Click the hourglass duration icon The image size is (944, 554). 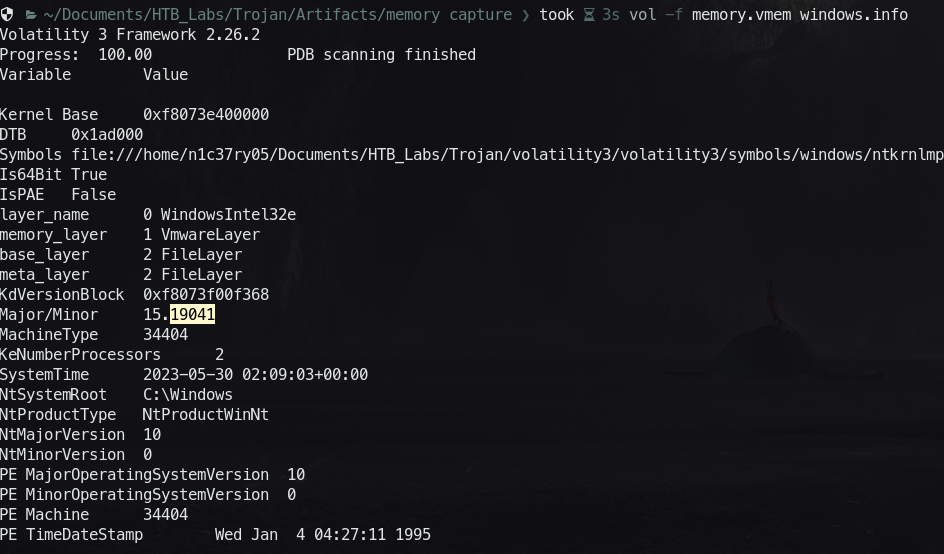(589, 15)
